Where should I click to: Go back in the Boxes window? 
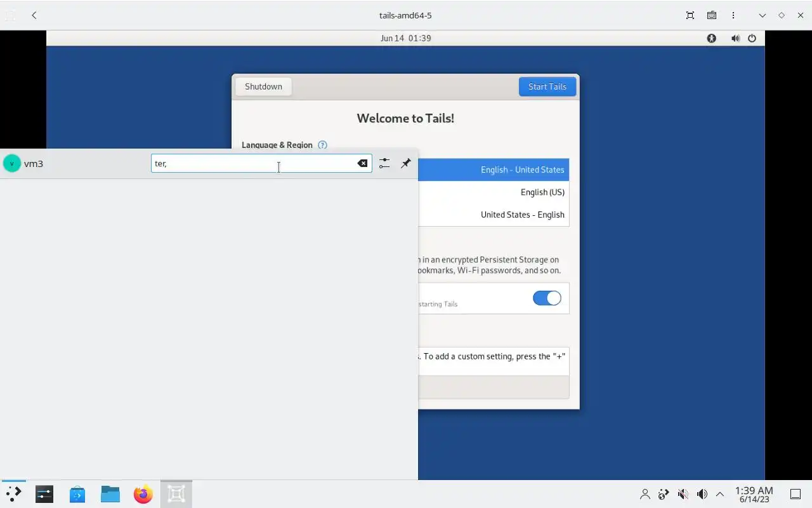point(34,15)
